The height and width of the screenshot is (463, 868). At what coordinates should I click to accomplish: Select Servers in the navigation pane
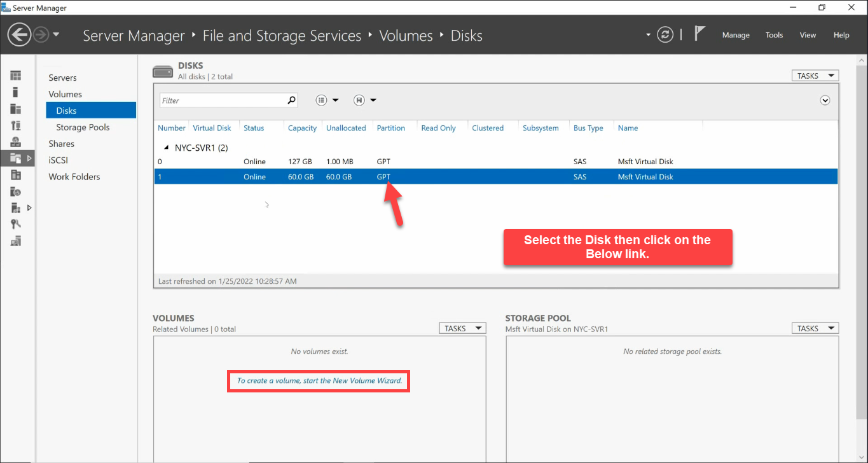[62, 78]
